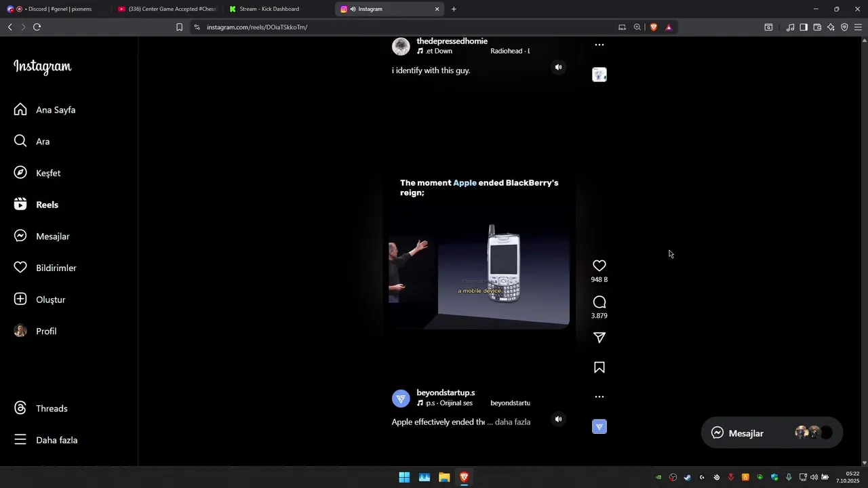
Task: Open Brave VPN shield icon
Action: click(844, 27)
